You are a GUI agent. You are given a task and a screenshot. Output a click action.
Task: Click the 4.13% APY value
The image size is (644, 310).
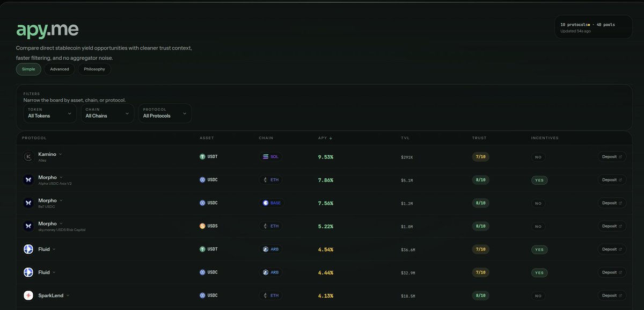(x=326, y=295)
